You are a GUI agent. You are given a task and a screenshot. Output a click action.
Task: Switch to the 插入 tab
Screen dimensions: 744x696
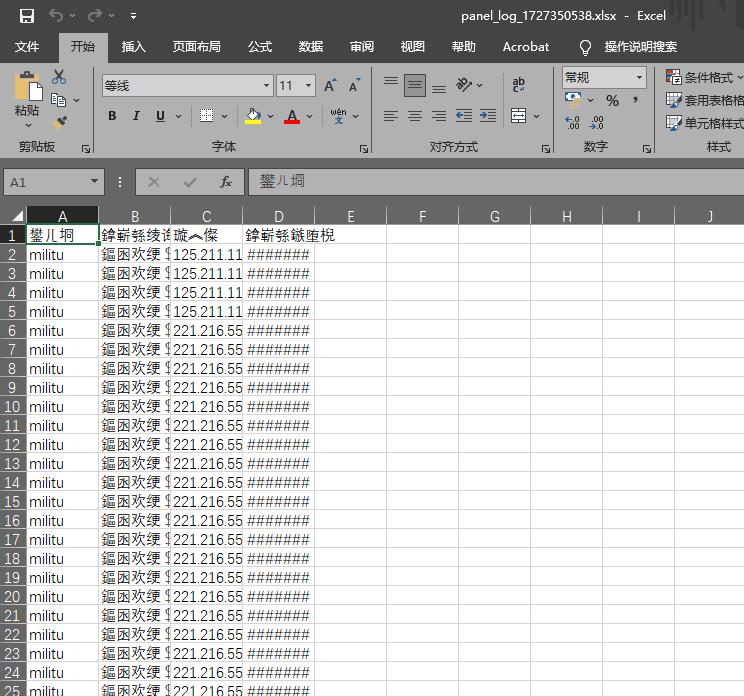coord(133,46)
